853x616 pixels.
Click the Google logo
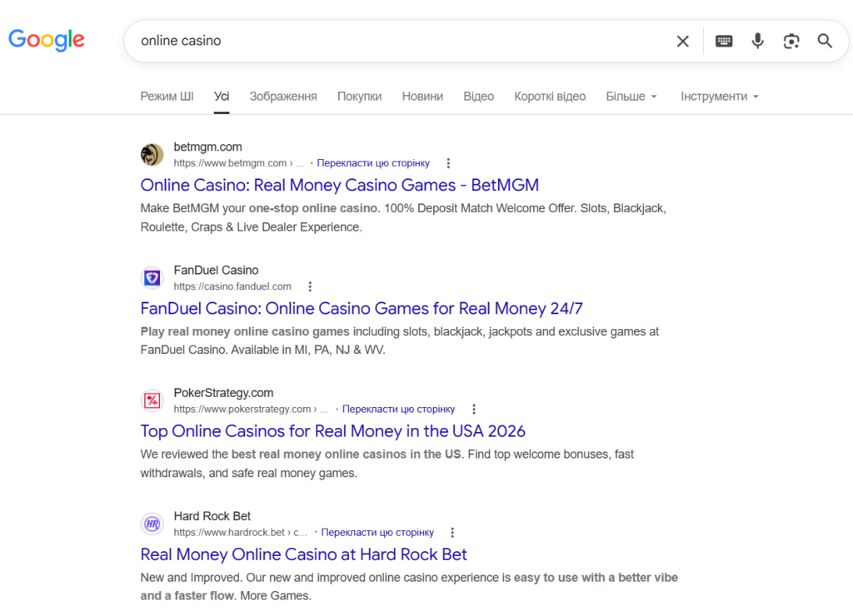coord(47,40)
